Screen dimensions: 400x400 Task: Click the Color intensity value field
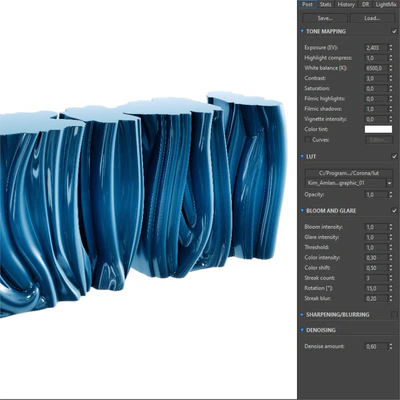[x=376, y=258]
